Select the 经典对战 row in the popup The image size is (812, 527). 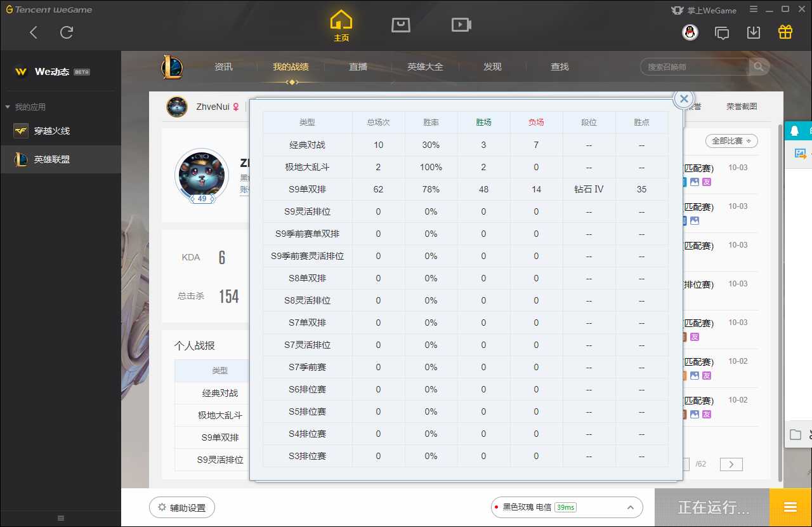point(466,145)
